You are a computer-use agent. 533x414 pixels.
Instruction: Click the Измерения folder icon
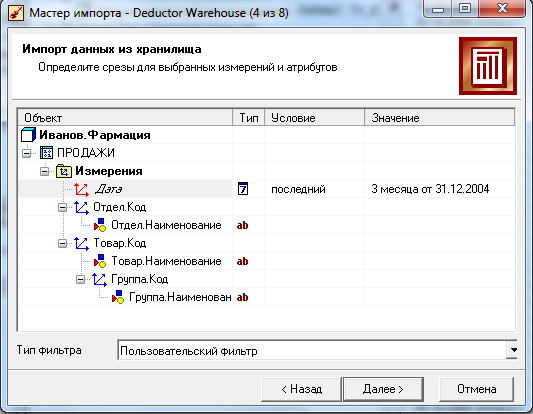tap(64, 171)
